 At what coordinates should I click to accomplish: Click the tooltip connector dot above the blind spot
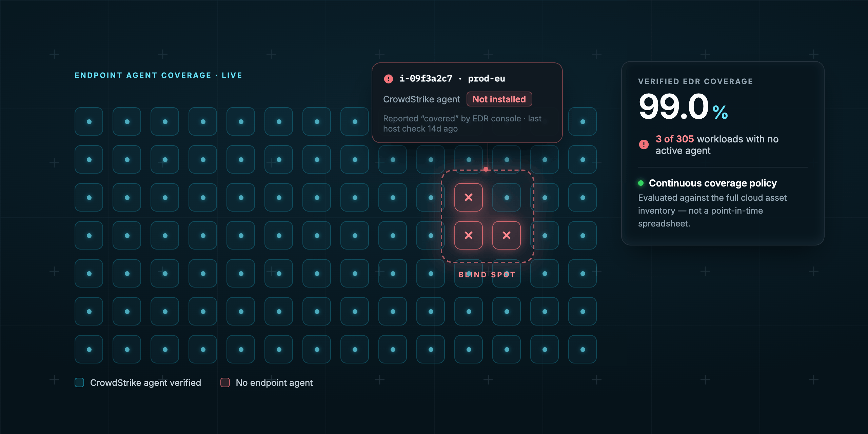click(486, 169)
